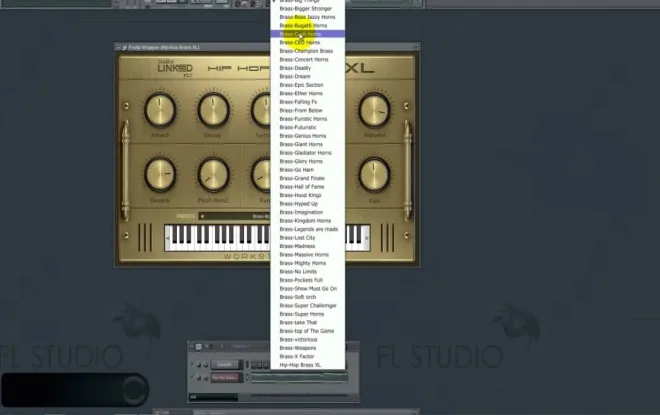Open the channel rack filter dropdown

click(x=213, y=397)
